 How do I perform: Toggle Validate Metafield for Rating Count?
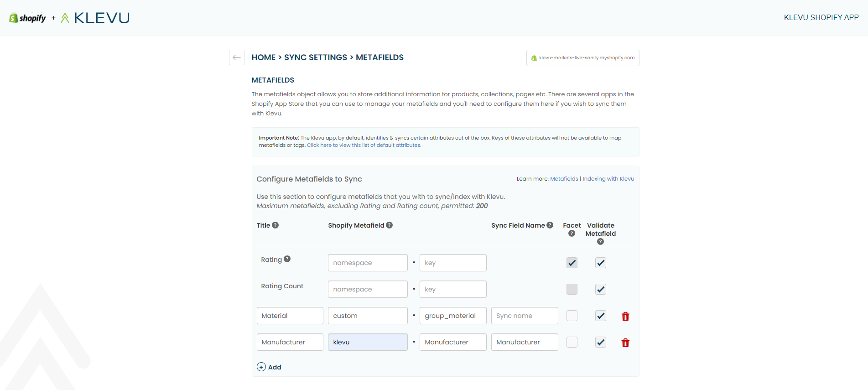pos(600,289)
